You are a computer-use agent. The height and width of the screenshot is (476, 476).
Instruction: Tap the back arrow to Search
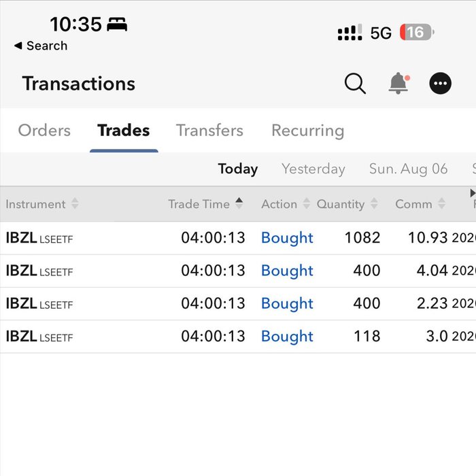18,46
